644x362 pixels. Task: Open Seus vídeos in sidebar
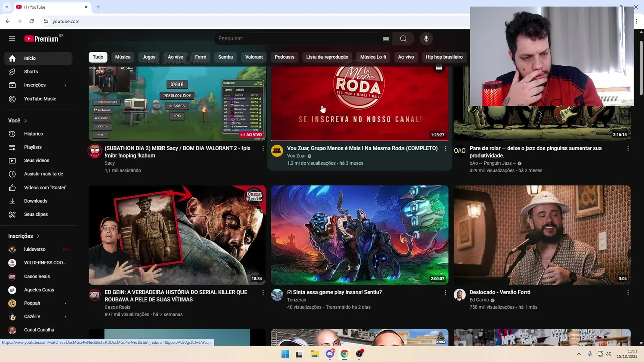pos(38,160)
